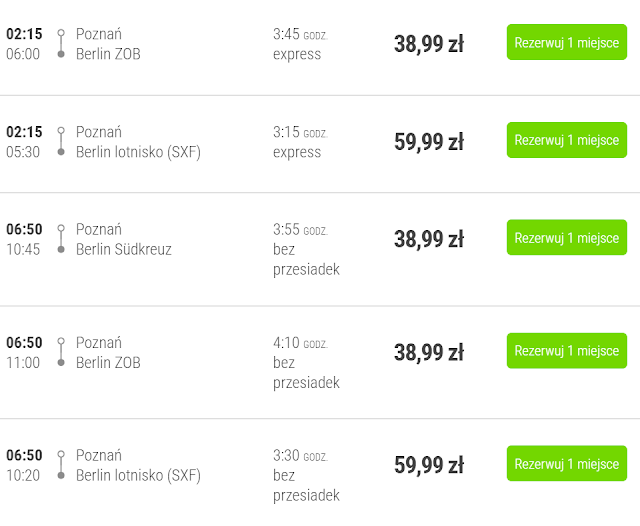Reserve the 06:50 bus arriving at 10:20
This screenshot has width=640, height=526.
(566, 464)
